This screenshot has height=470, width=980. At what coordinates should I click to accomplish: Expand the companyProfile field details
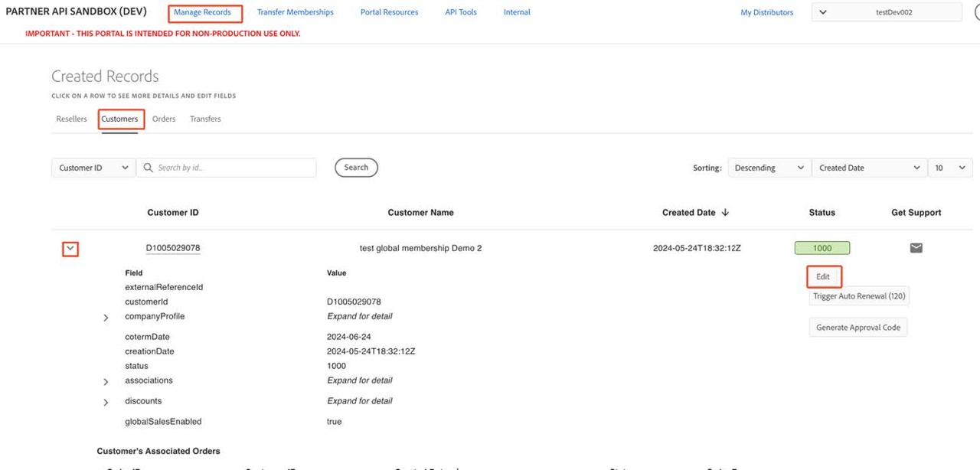(106, 318)
